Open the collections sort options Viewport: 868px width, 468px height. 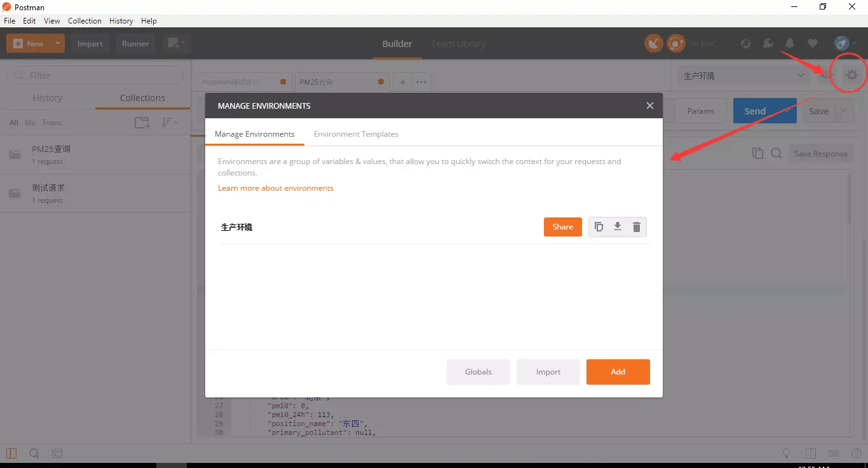[170, 122]
